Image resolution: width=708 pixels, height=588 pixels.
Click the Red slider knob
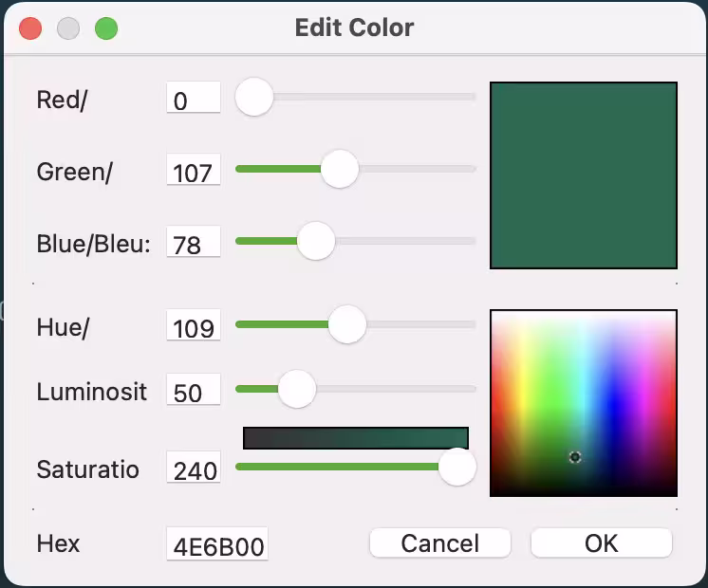[254, 97]
